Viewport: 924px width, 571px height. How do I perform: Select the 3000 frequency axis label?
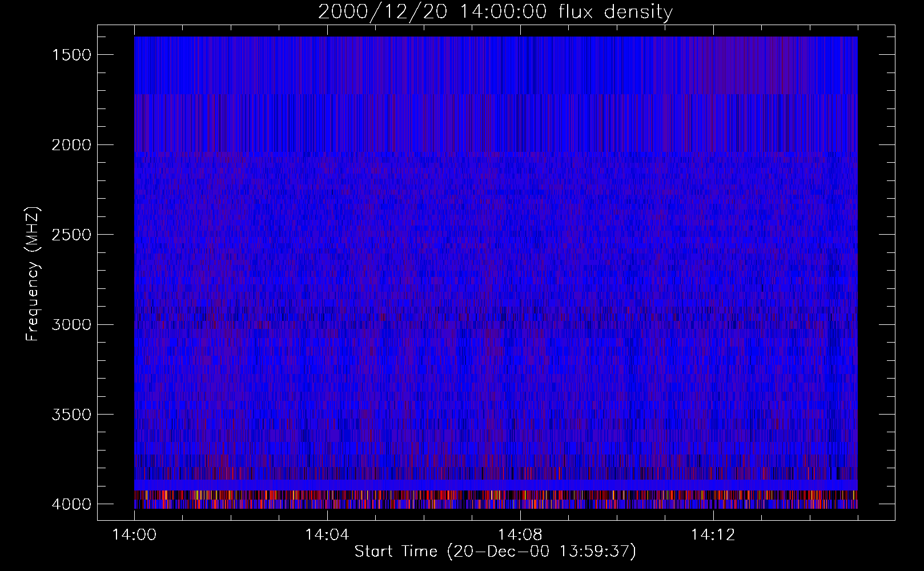(71, 325)
